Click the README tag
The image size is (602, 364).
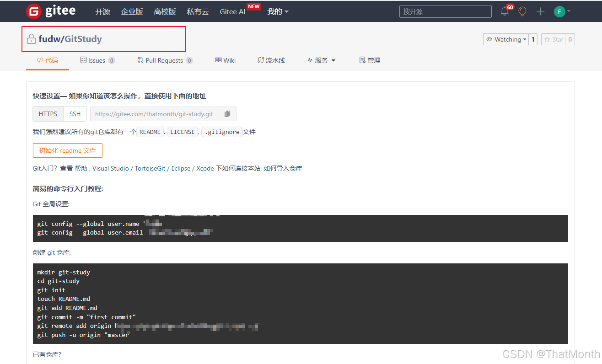pos(150,132)
